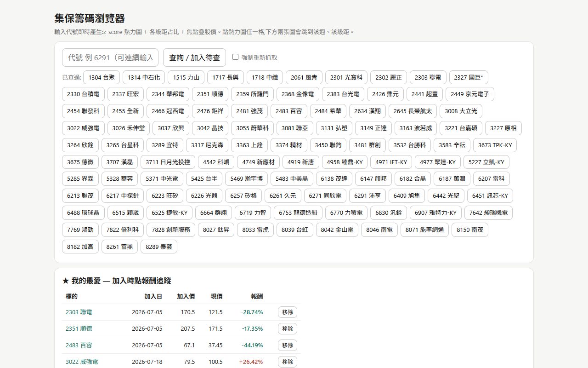This screenshot has width=588, height=368.
Task: Open the 2483 百容 favorites link
Action: (79, 345)
